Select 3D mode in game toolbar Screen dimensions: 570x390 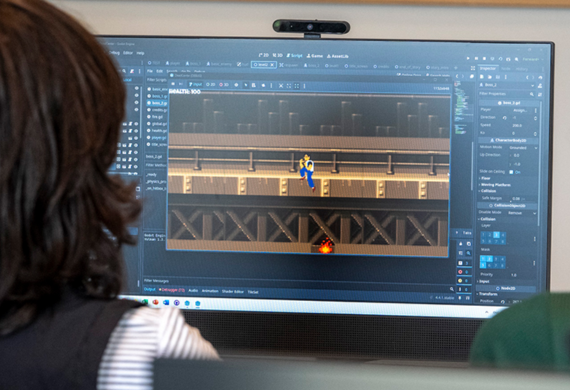pyautogui.click(x=224, y=85)
